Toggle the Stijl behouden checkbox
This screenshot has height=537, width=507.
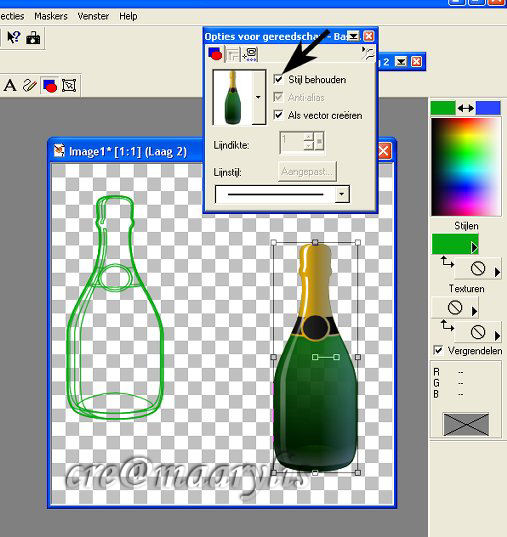coord(279,79)
